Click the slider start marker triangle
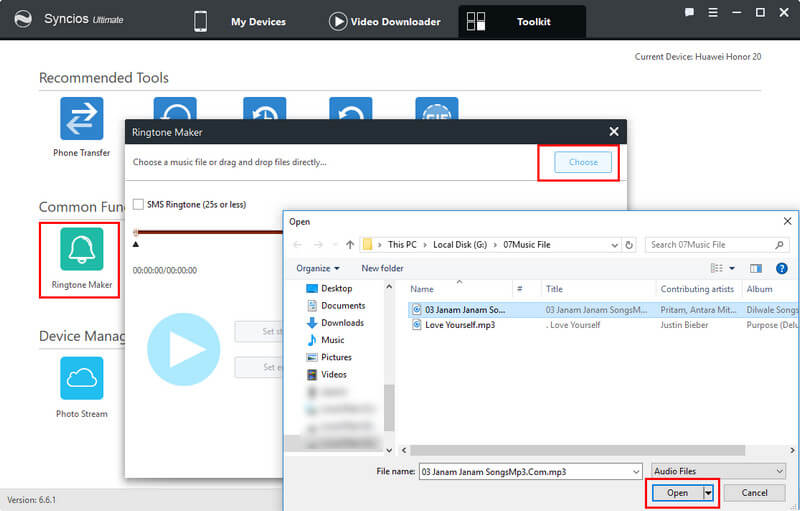Viewport: 800px width, 511px height. tap(136, 244)
